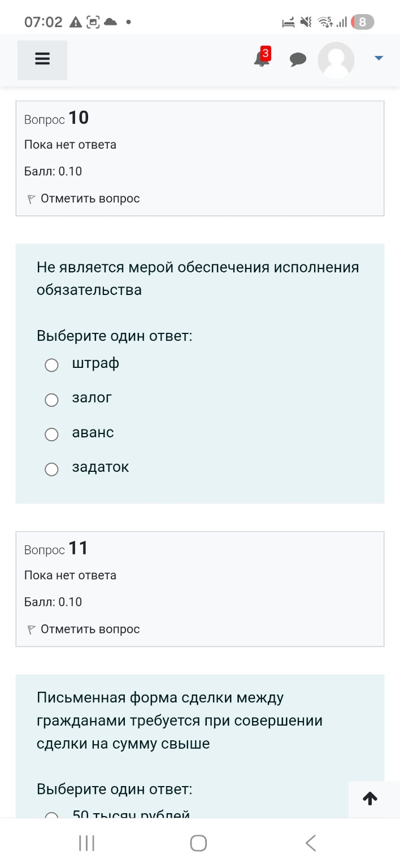The height and width of the screenshot is (868, 400).
Task: Open the user account dropdown arrow
Action: click(x=379, y=57)
